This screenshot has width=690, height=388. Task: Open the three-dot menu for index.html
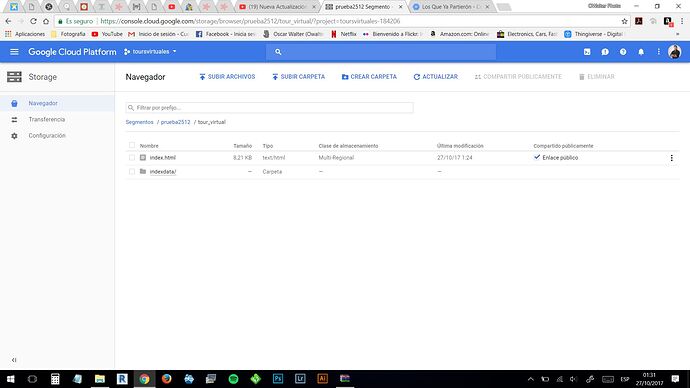point(672,158)
